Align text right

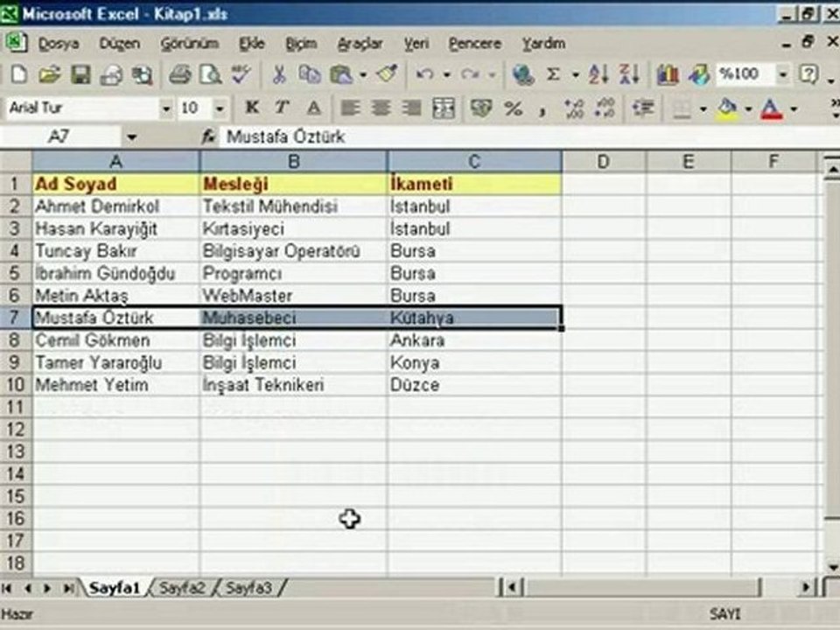(411, 108)
